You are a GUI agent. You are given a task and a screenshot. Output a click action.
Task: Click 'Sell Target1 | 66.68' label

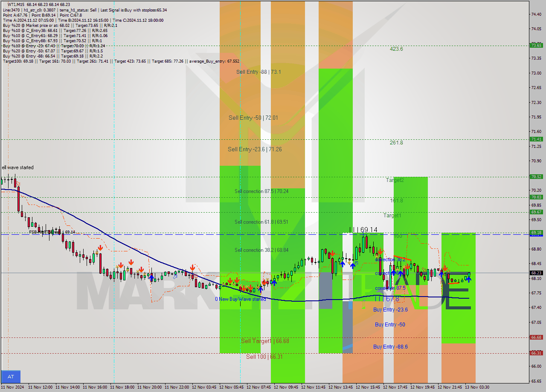tap(265, 341)
